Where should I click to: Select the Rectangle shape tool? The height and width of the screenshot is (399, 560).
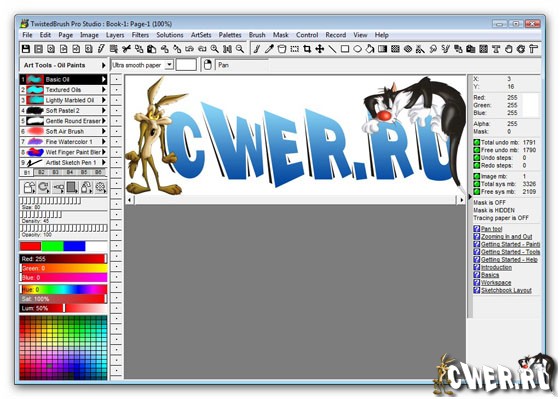pos(345,49)
